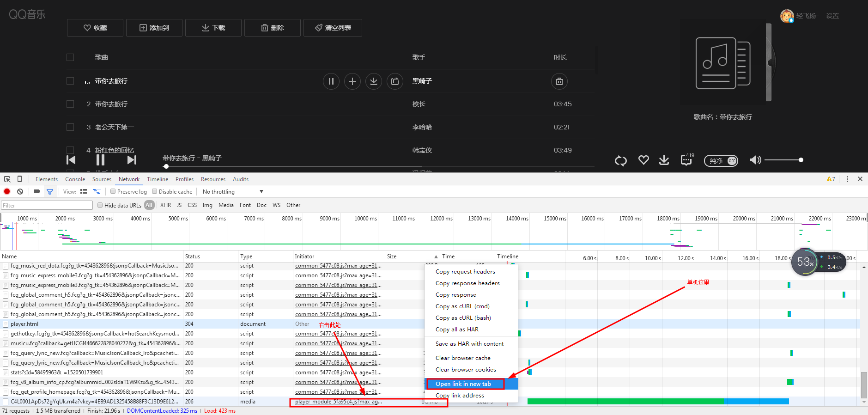Select Open link in new tab
The image size is (868, 415).
tap(471, 384)
